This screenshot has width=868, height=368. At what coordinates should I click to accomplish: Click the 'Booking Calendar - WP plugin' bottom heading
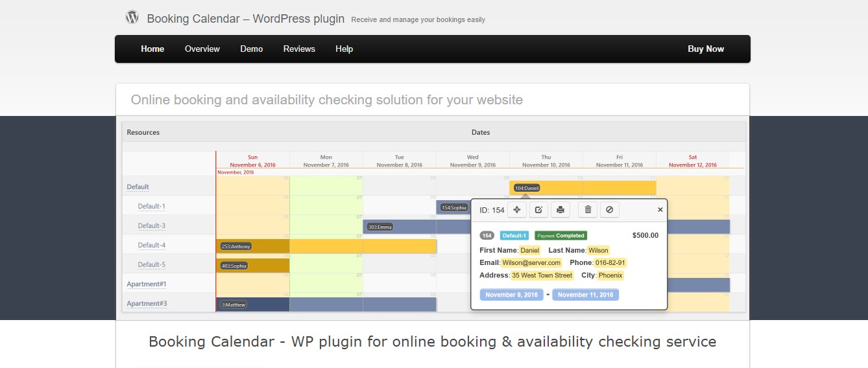pos(433,341)
